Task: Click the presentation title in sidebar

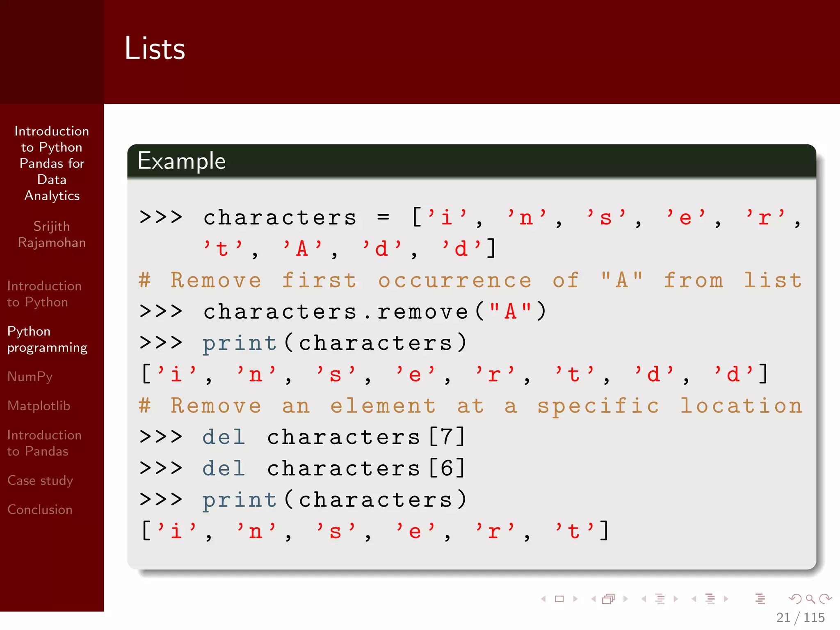Action: (52, 163)
